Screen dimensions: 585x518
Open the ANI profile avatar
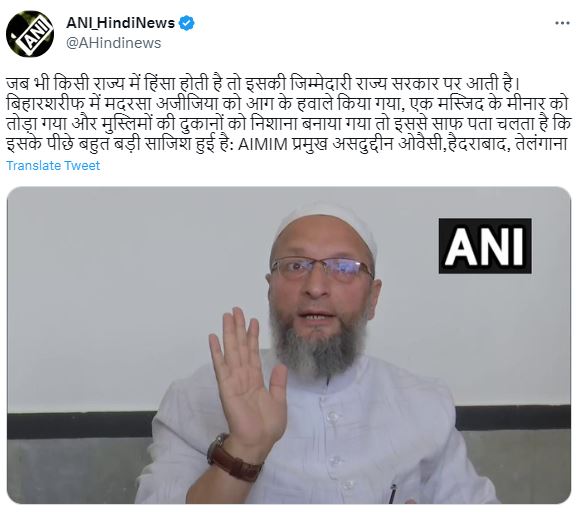(x=30, y=33)
